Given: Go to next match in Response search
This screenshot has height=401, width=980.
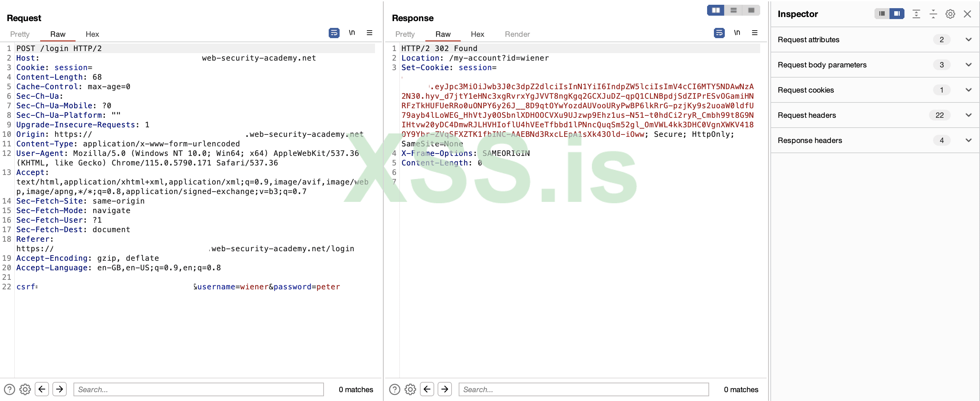Looking at the screenshot, I should pos(444,389).
